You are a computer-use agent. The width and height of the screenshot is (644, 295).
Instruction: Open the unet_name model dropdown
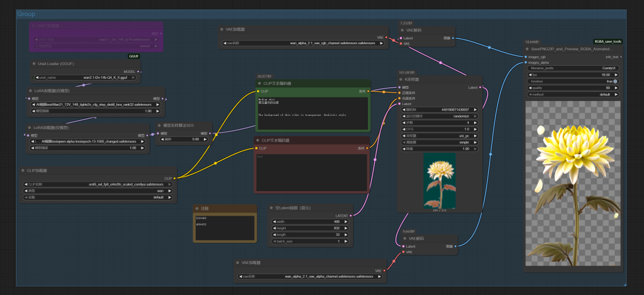coord(86,78)
